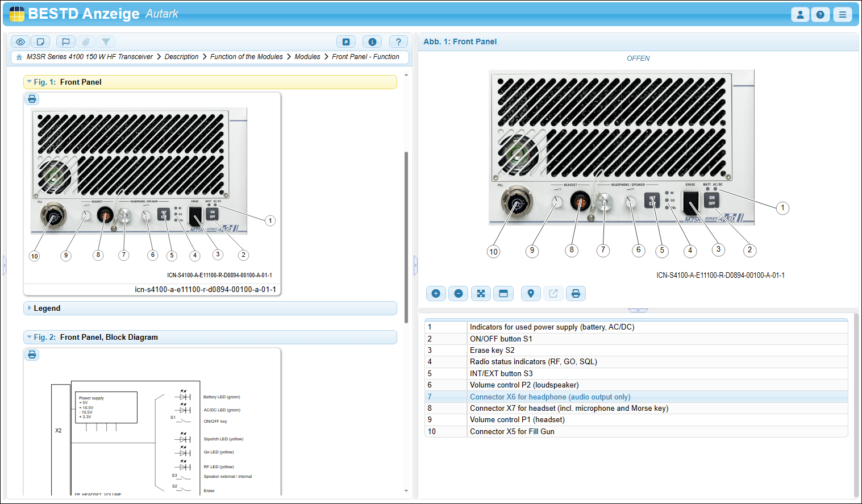Select legend row Connector X7 for headset
The width and height of the screenshot is (862, 504).
click(x=636, y=409)
